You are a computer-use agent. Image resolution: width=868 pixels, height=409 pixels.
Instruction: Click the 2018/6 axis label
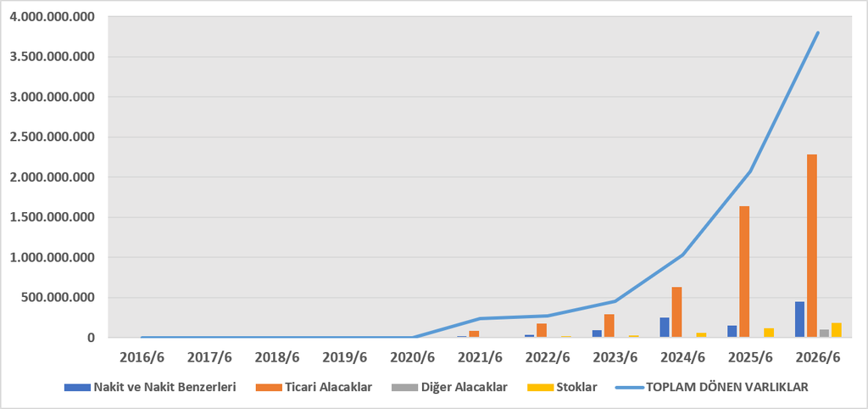(277, 357)
